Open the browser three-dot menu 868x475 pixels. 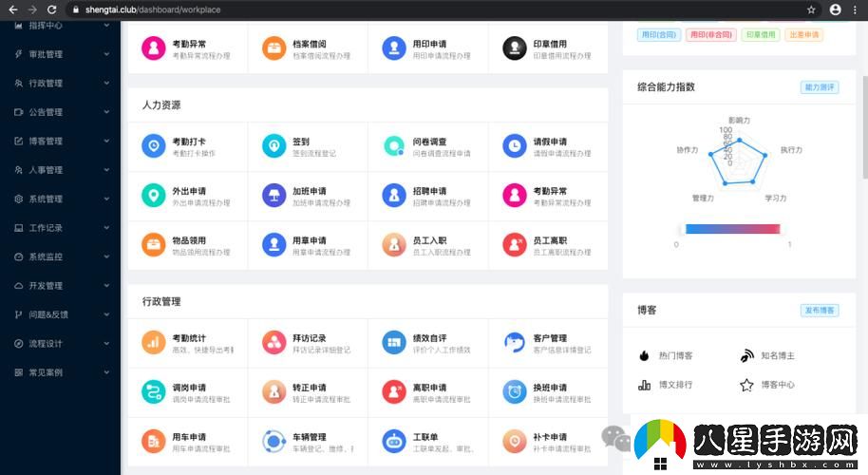coord(856,9)
